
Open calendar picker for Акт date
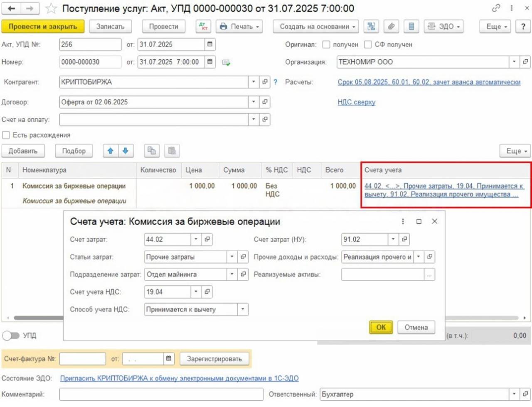pos(210,44)
